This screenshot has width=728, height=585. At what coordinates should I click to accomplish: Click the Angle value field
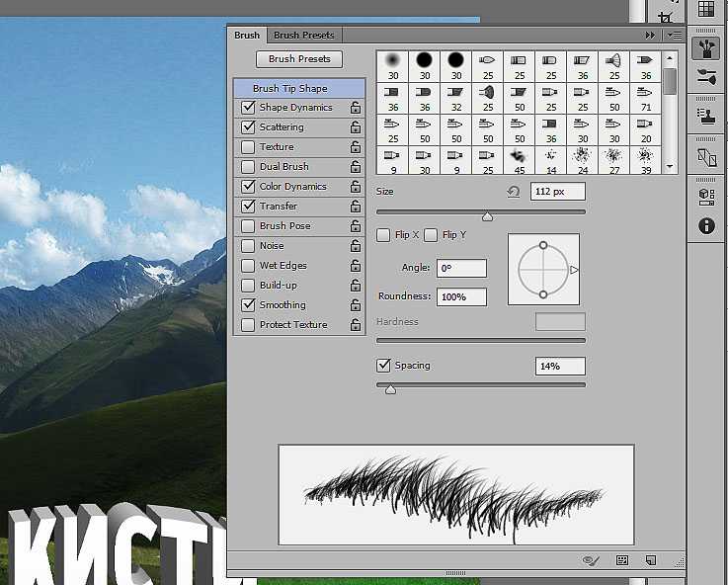pos(461,269)
